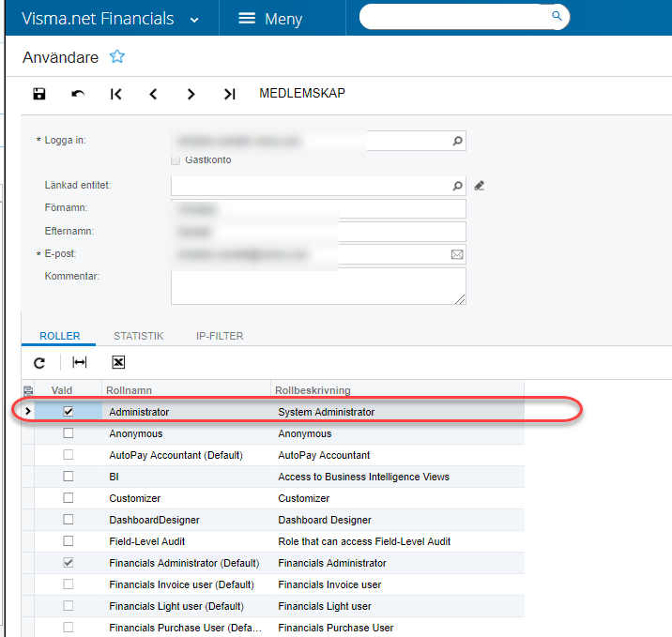This screenshot has width=672, height=637.
Task: Click into the top search input field
Action: [456, 17]
